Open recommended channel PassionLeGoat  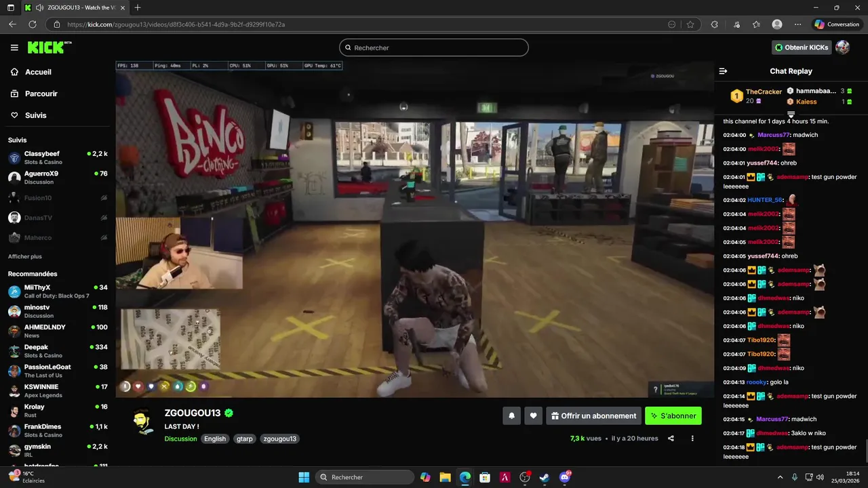coord(58,371)
